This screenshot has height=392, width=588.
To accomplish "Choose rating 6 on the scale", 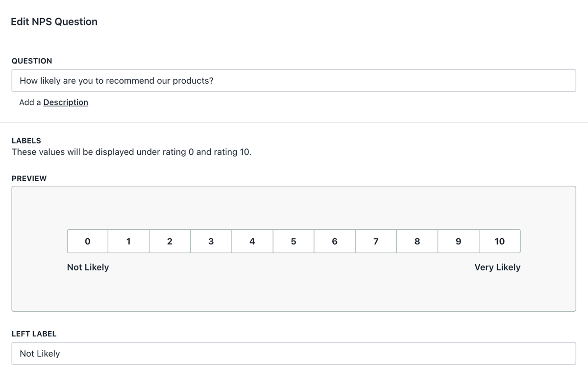I will click(335, 241).
